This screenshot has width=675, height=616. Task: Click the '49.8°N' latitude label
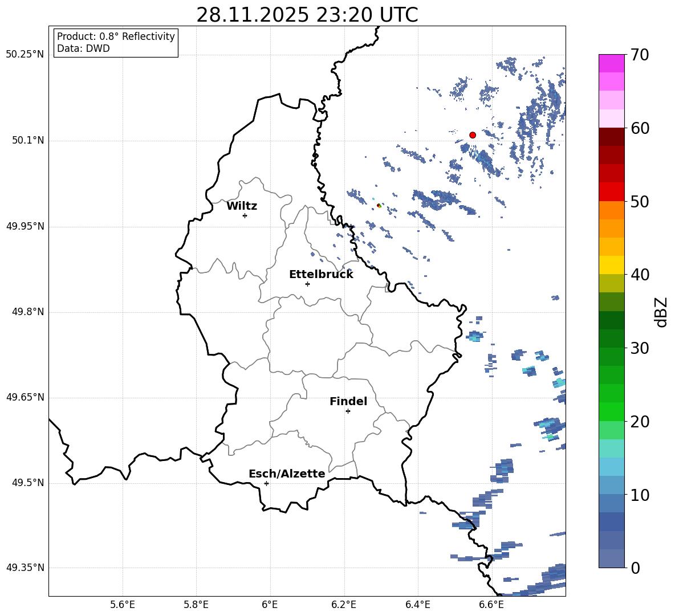(27, 312)
